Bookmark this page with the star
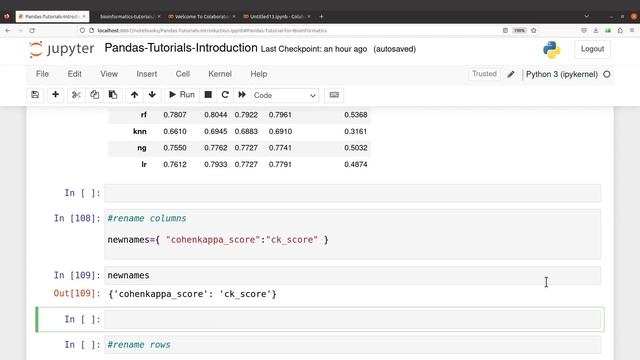The width and height of the screenshot is (640, 360). pos(533,31)
